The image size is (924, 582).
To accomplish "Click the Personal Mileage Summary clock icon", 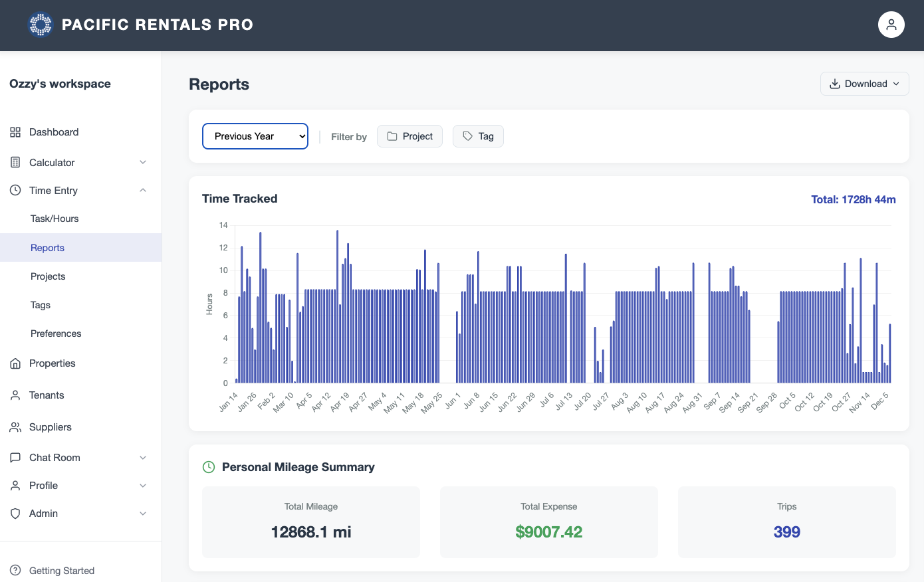I will [209, 467].
